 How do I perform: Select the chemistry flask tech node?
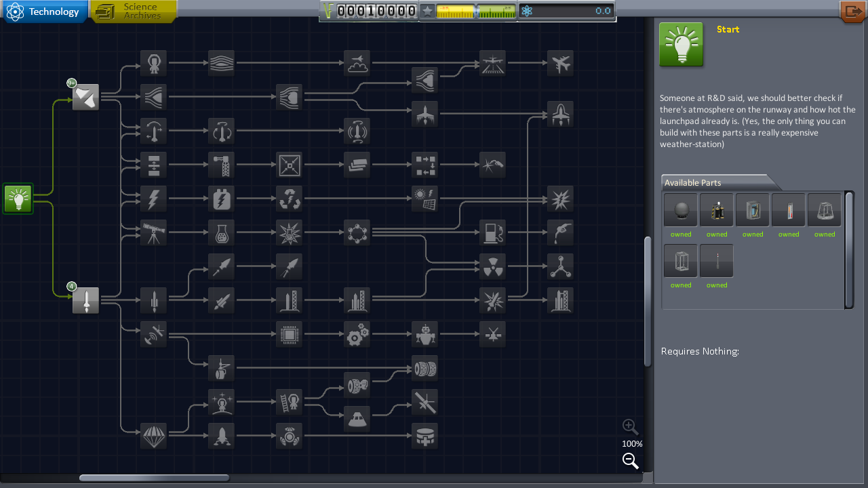(221, 232)
